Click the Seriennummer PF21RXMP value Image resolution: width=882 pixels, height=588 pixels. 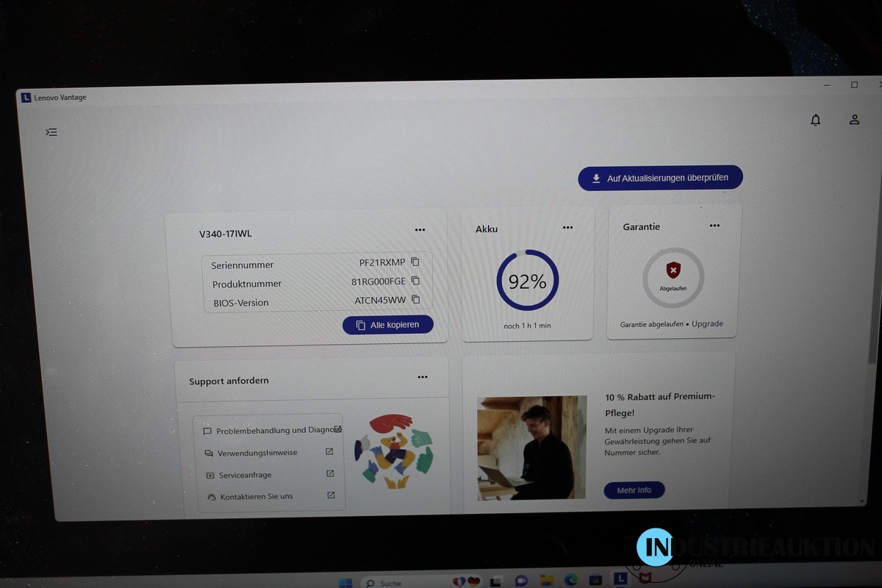point(382,262)
